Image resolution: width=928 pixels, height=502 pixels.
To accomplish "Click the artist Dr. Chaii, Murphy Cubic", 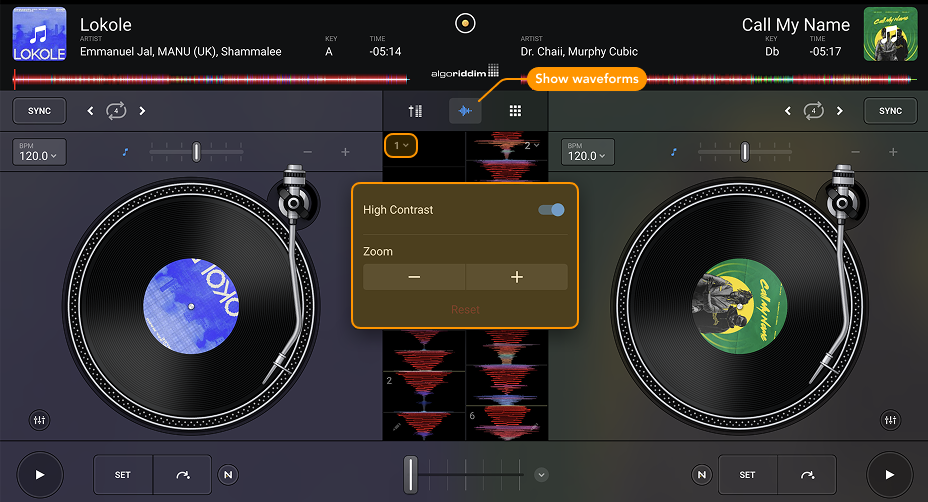I will [x=579, y=52].
